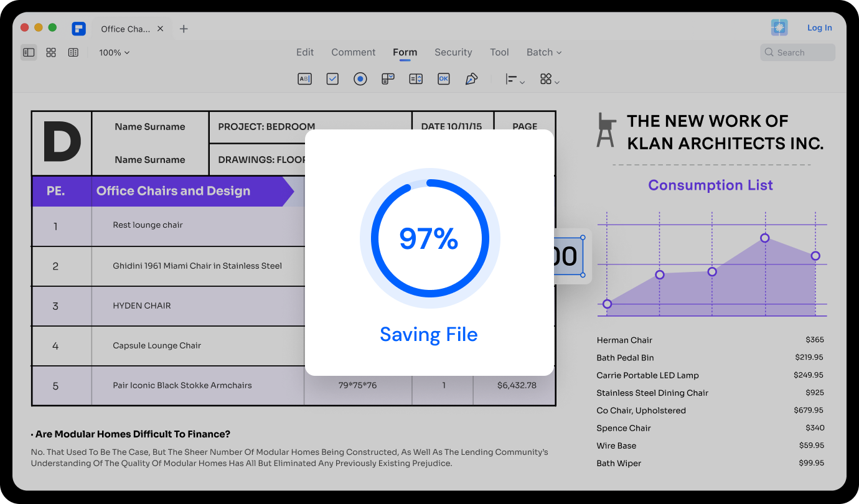This screenshot has width=859, height=504.
Task: Toggle the sidebar panel view icon
Action: (29, 53)
